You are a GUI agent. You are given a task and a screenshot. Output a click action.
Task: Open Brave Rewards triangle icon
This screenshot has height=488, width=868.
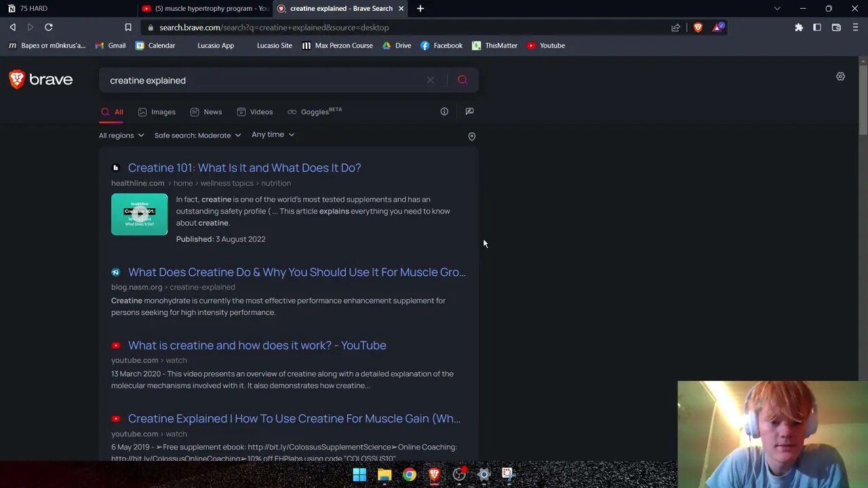tap(718, 27)
